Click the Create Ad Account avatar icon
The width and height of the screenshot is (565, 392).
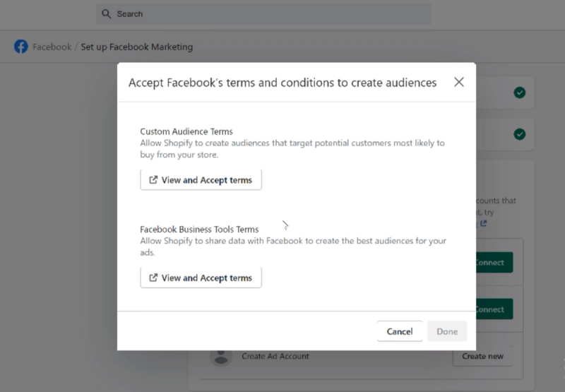221,357
